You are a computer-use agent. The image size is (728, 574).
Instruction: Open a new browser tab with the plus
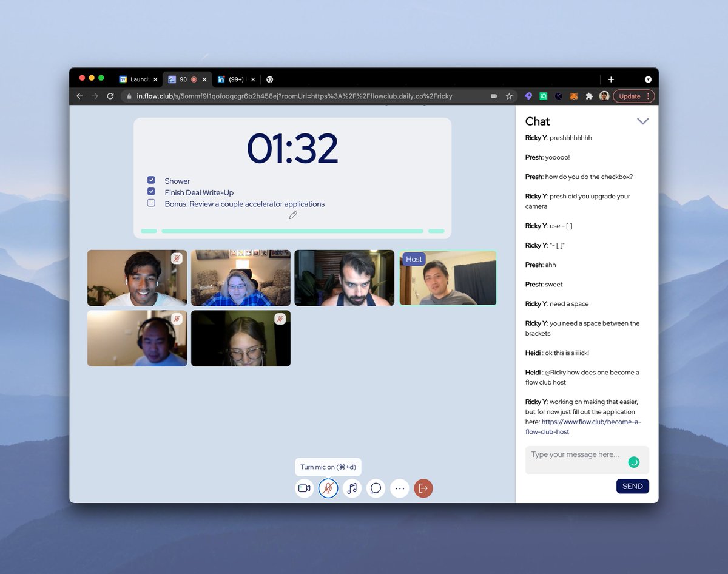pos(611,79)
